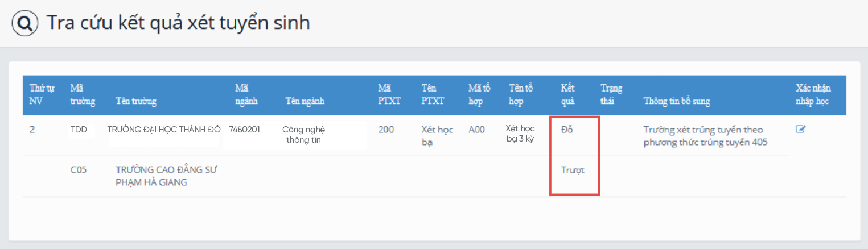Click the 'Thông tin bổ sung' column header
Image resolution: width=868 pixels, height=249 pixels.
click(x=677, y=101)
